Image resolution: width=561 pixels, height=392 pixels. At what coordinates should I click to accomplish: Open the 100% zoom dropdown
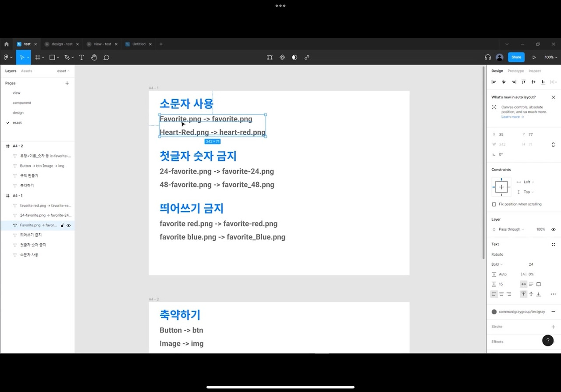pos(551,57)
